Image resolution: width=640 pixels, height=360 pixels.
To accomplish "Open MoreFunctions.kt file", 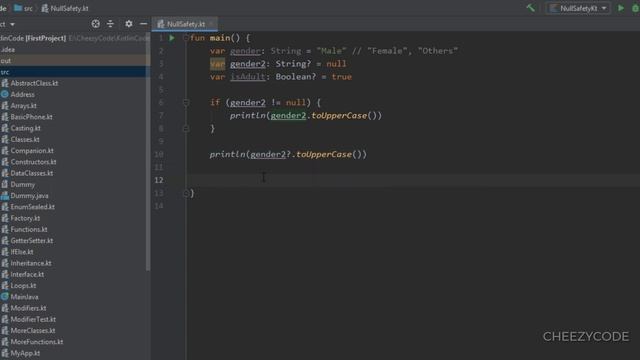I will pyautogui.click(x=37, y=342).
